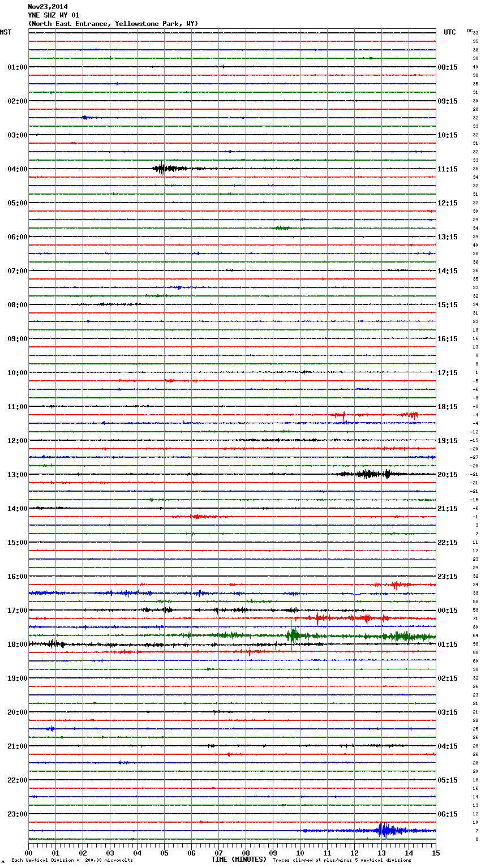Click the 04:00 MST time label

pyautogui.click(x=17, y=169)
